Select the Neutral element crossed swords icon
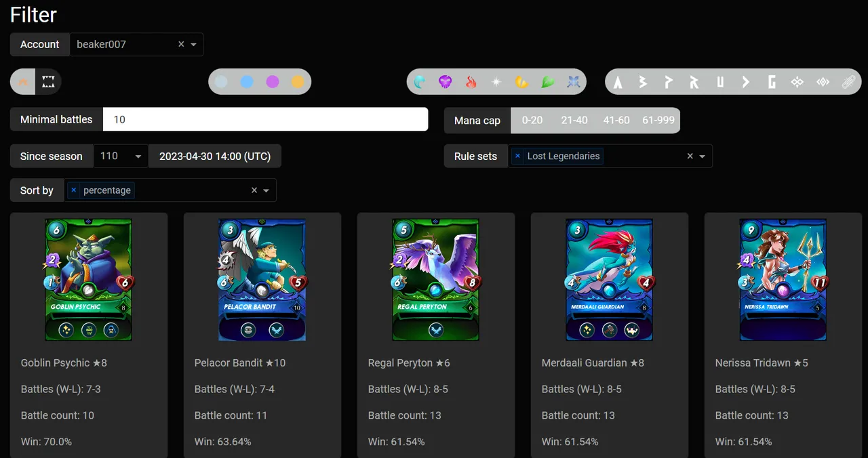Image resolution: width=868 pixels, height=458 pixels. (x=574, y=82)
